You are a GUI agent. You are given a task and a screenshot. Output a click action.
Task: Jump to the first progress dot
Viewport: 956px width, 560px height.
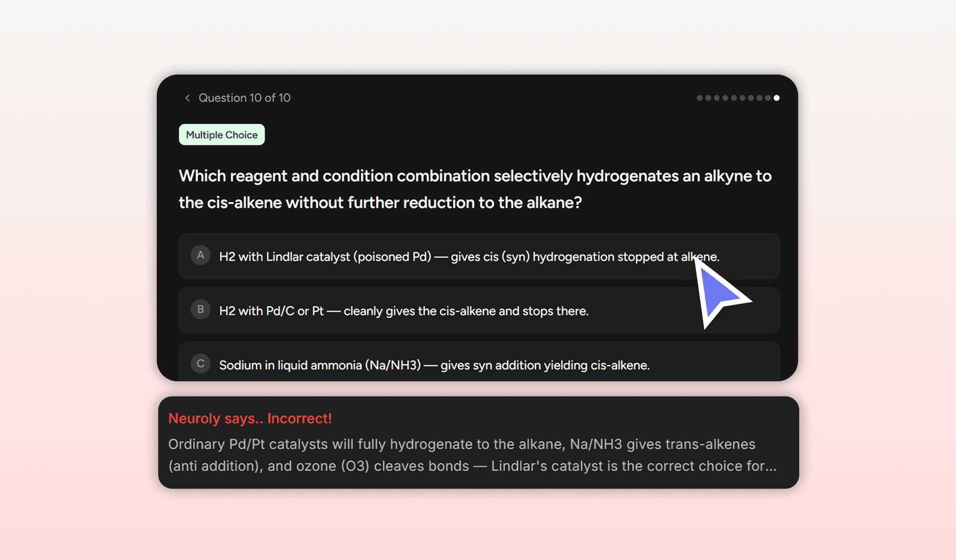(700, 98)
